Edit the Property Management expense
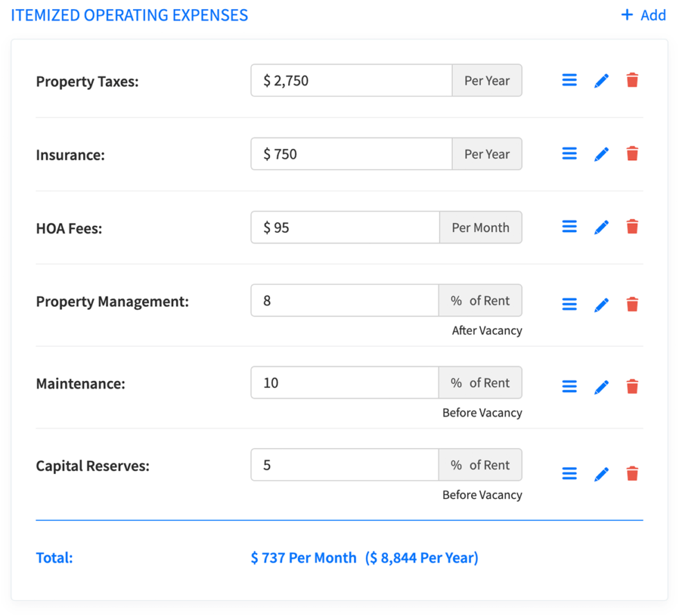 point(601,303)
